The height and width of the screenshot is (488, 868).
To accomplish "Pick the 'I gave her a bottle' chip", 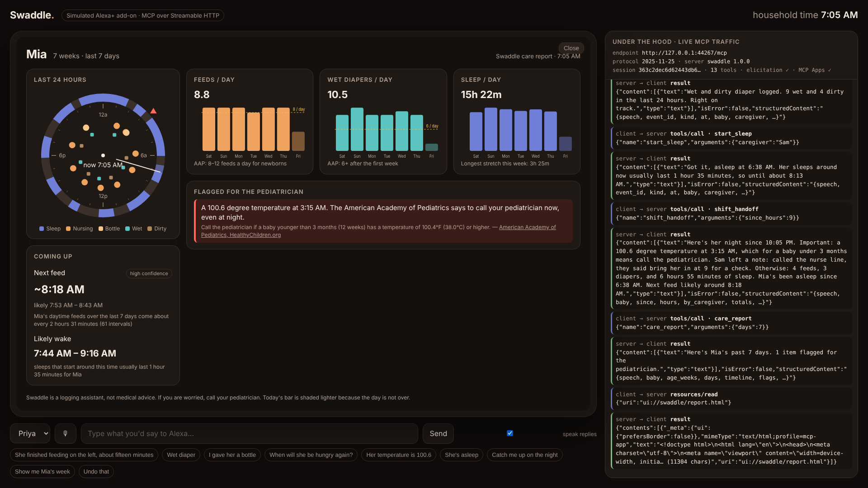I will tap(232, 455).
